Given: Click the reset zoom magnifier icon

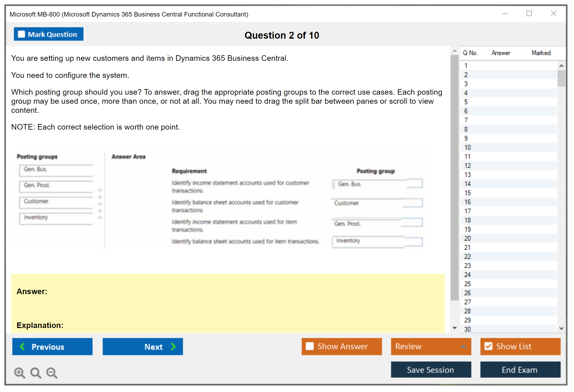Looking at the screenshot, I should point(36,373).
